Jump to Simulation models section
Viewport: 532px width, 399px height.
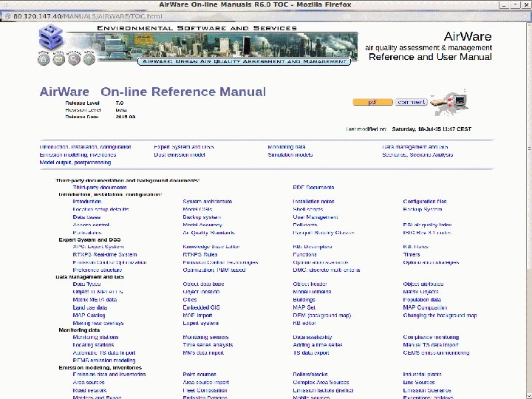click(x=290, y=154)
